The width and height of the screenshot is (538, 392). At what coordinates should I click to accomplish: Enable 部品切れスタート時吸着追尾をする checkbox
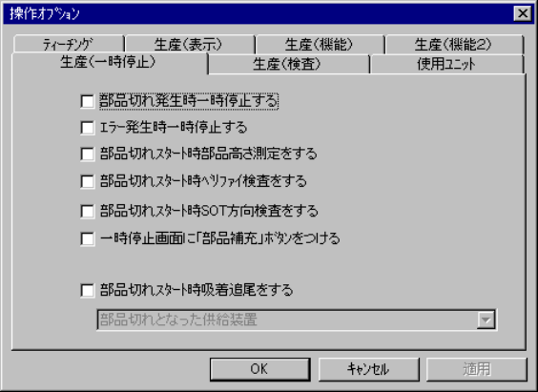click(88, 291)
